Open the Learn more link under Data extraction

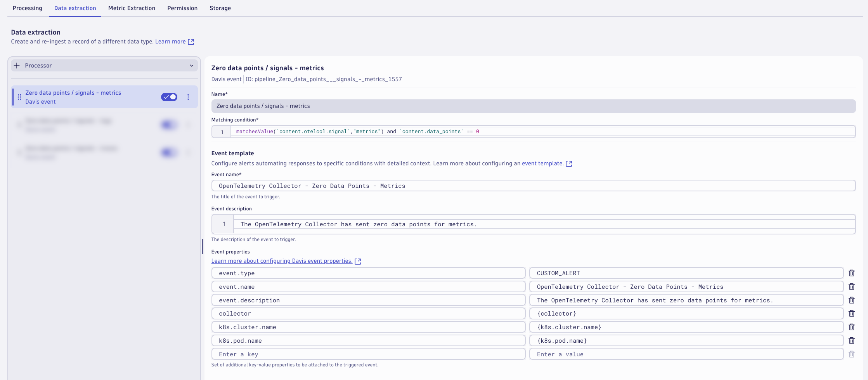pos(170,42)
